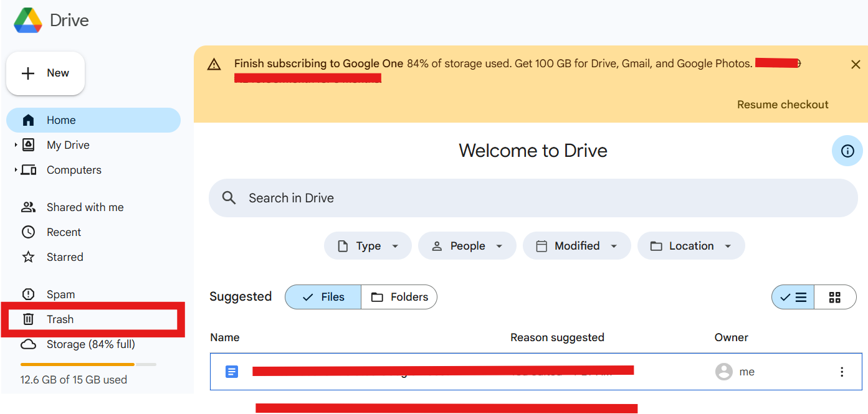This screenshot has height=414, width=868.
Task: Expand the My Drive tree arrow
Action: (x=16, y=145)
